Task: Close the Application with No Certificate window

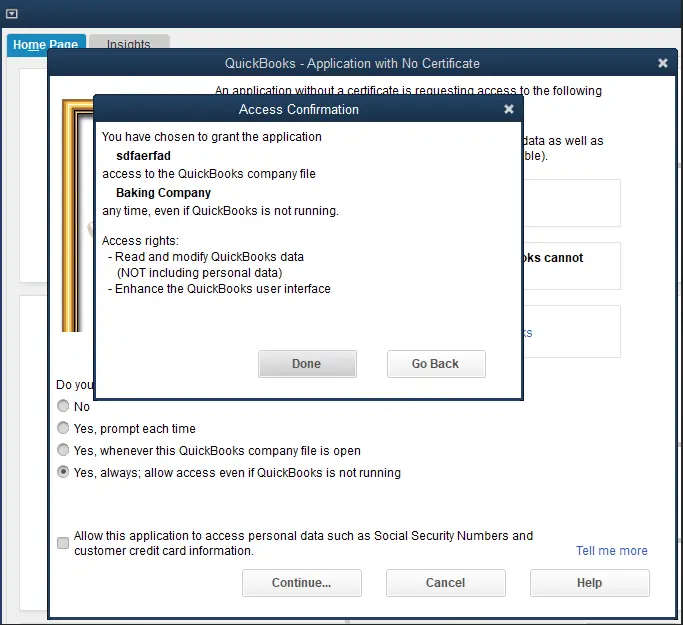Action: coord(663,63)
